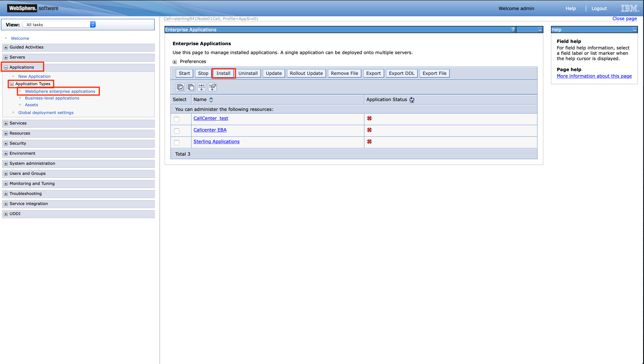The height and width of the screenshot is (364, 644).
Task: Click Logout in the top banner
Action: pos(599,8)
